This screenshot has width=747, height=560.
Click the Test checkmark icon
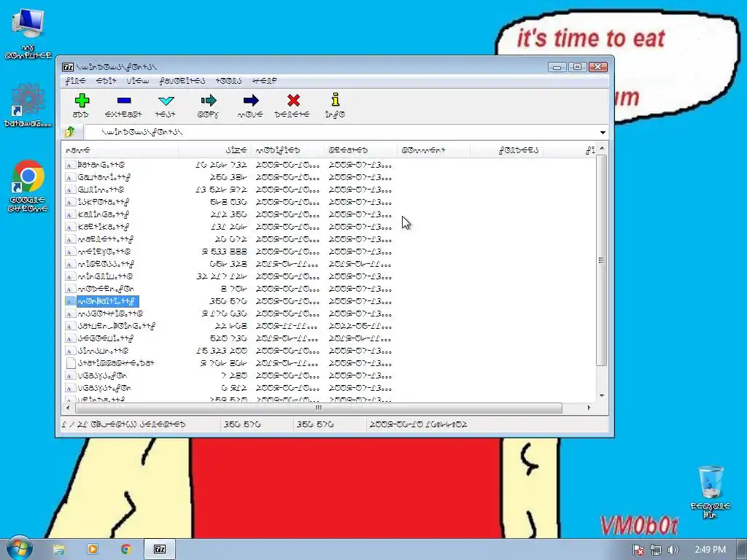[x=166, y=101]
